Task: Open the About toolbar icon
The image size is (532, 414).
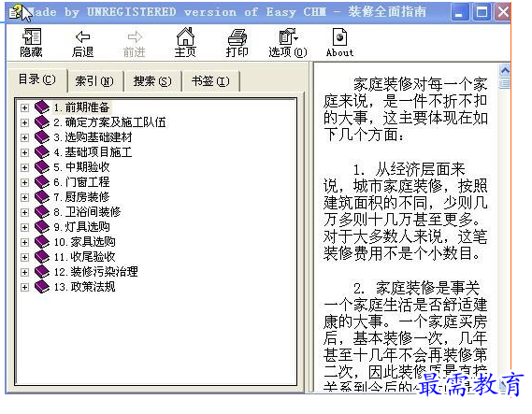Action: click(x=339, y=36)
